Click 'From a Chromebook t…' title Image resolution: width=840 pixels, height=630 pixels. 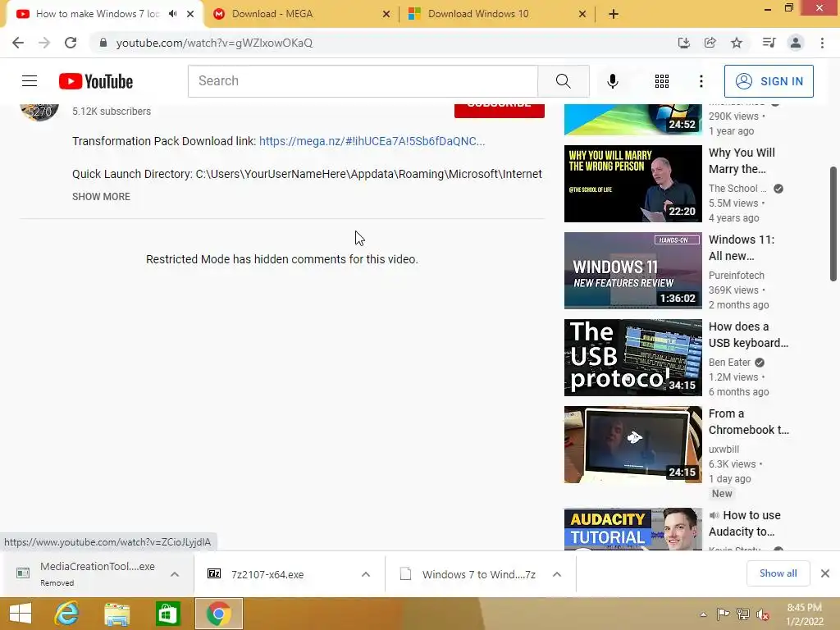click(x=748, y=422)
